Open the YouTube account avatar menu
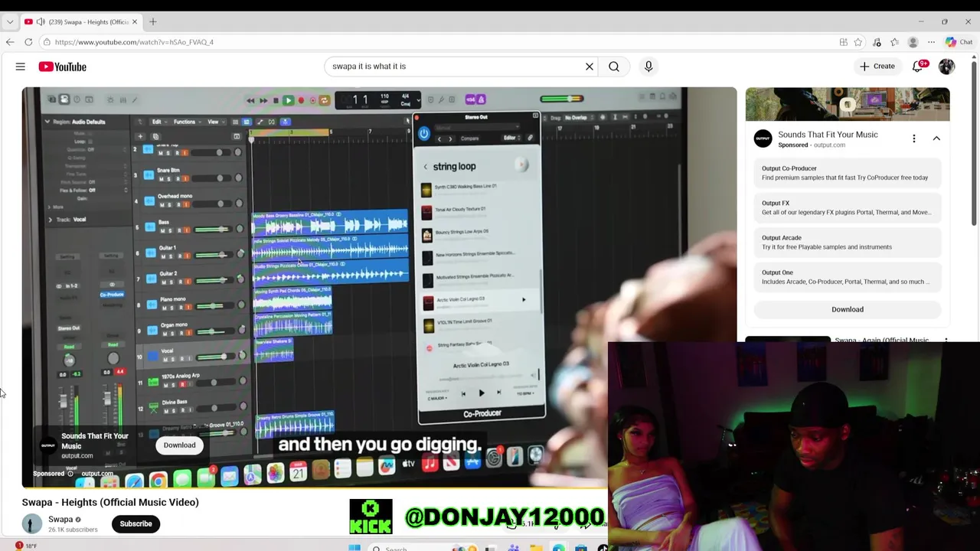 (x=946, y=67)
